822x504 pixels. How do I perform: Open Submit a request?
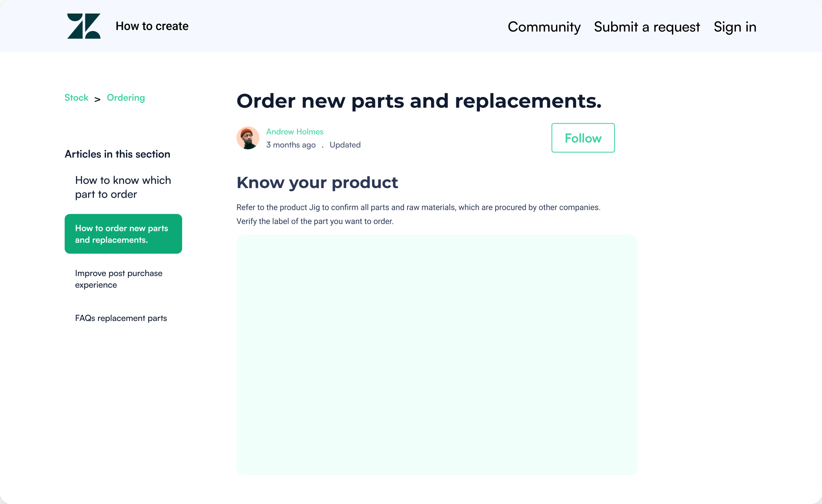coord(647,27)
